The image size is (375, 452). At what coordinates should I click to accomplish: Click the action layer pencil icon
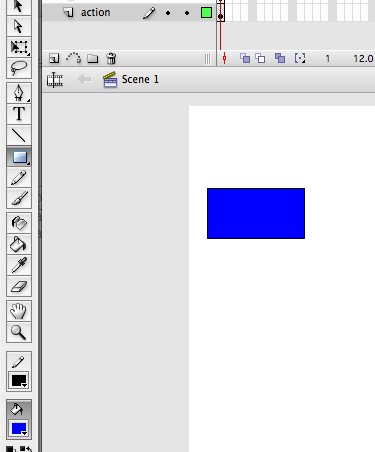(x=149, y=13)
